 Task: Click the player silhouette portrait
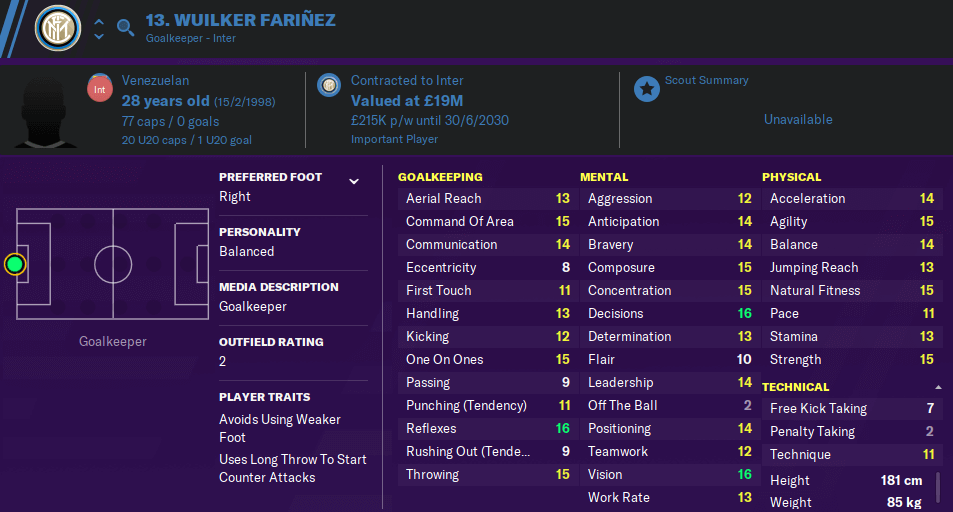46,112
